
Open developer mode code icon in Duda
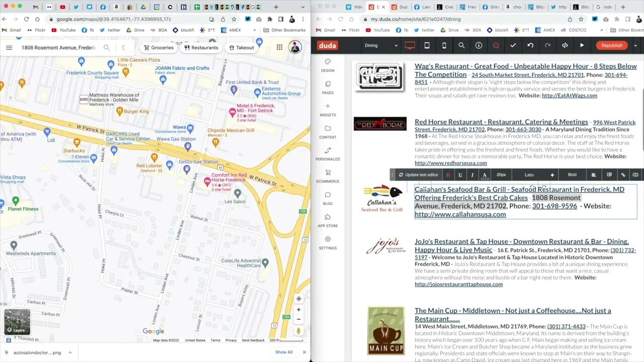[565, 45]
